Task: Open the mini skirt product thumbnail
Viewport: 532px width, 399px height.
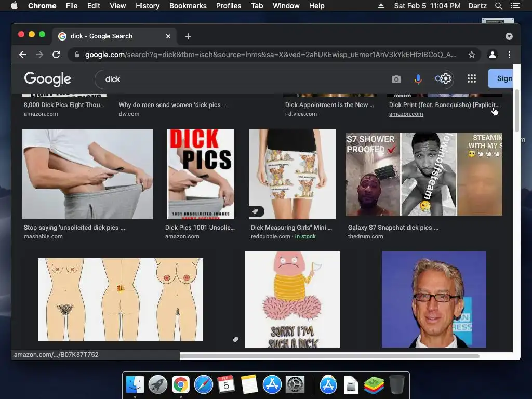Action: click(292, 174)
